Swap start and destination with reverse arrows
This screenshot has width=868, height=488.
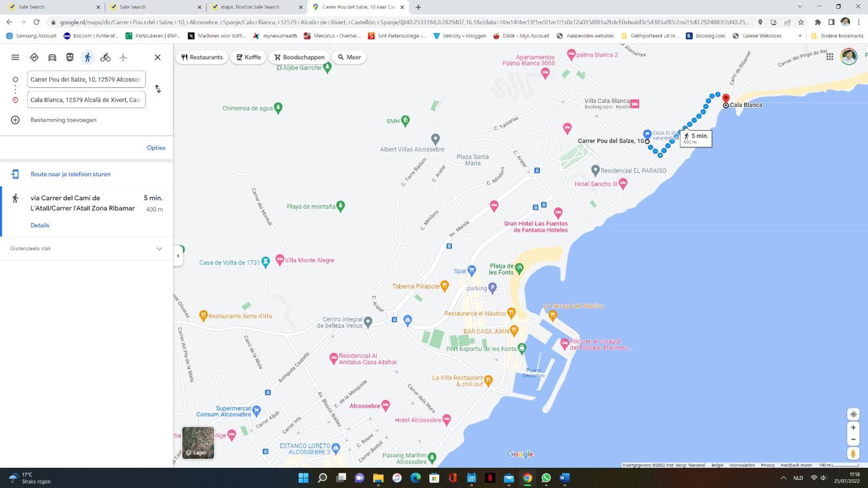(158, 89)
